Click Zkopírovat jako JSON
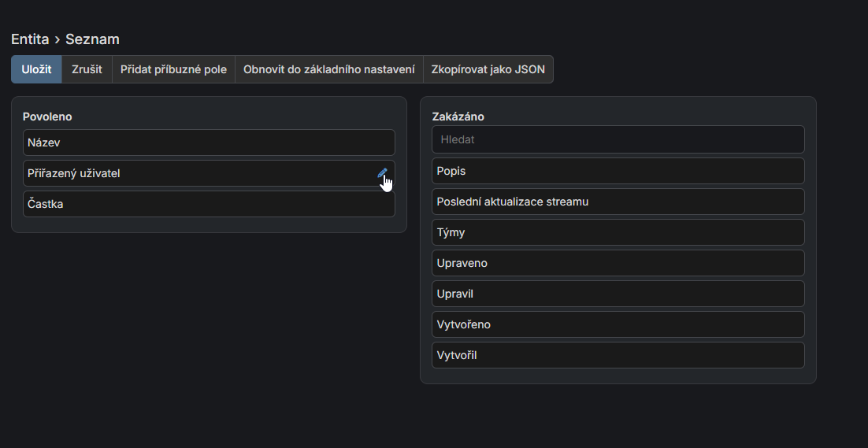Image resolution: width=868 pixels, height=448 pixels. [x=488, y=69]
